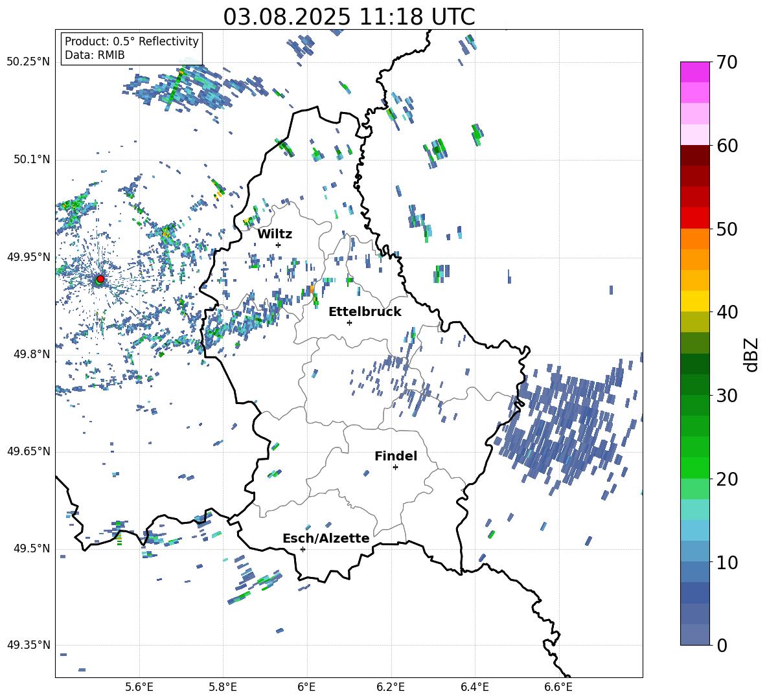
Task: Click the 6.4°E longitude label
Action: (x=474, y=687)
